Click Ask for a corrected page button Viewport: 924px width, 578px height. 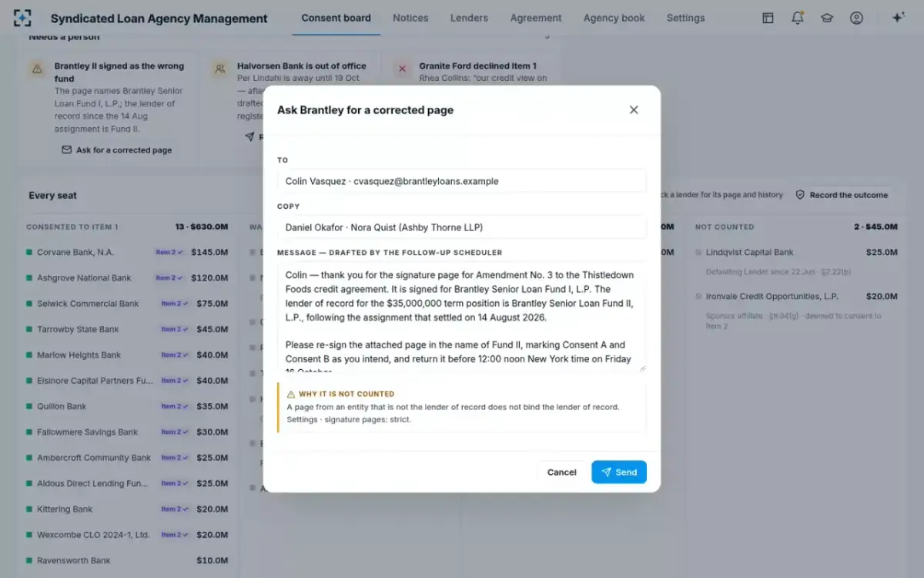pyautogui.click(x=117, y=150)
